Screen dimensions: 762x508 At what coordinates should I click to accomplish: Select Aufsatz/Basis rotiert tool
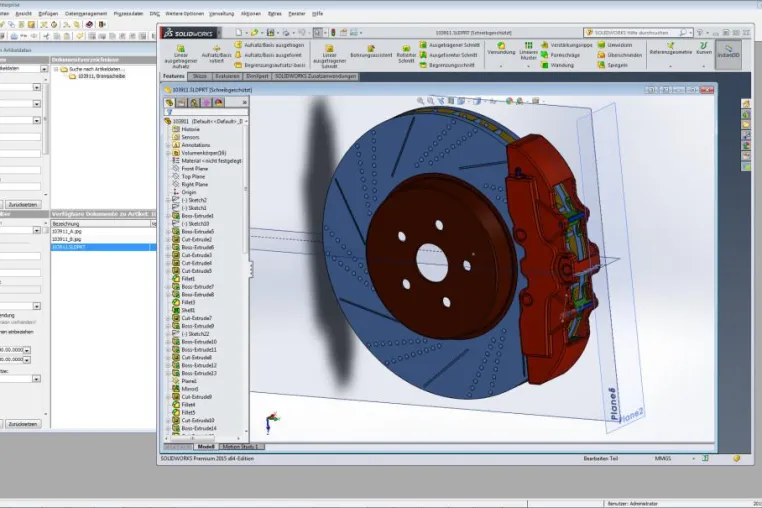216,55
